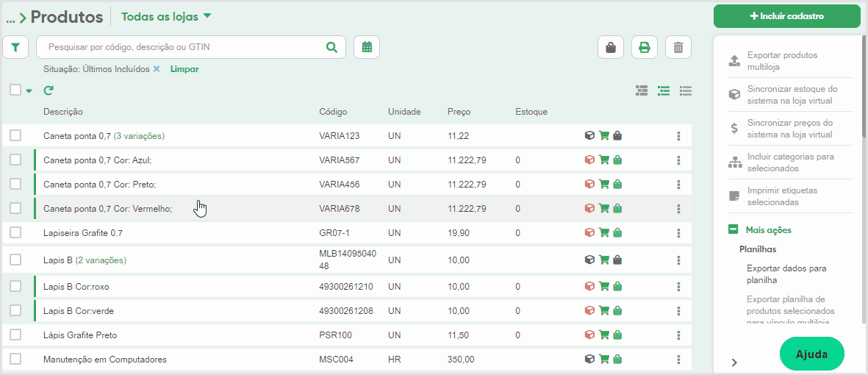Viewport: 868px width, 375px height.
Task: Open the three-dot menu for VARIA123
Action: coord(678,136)
